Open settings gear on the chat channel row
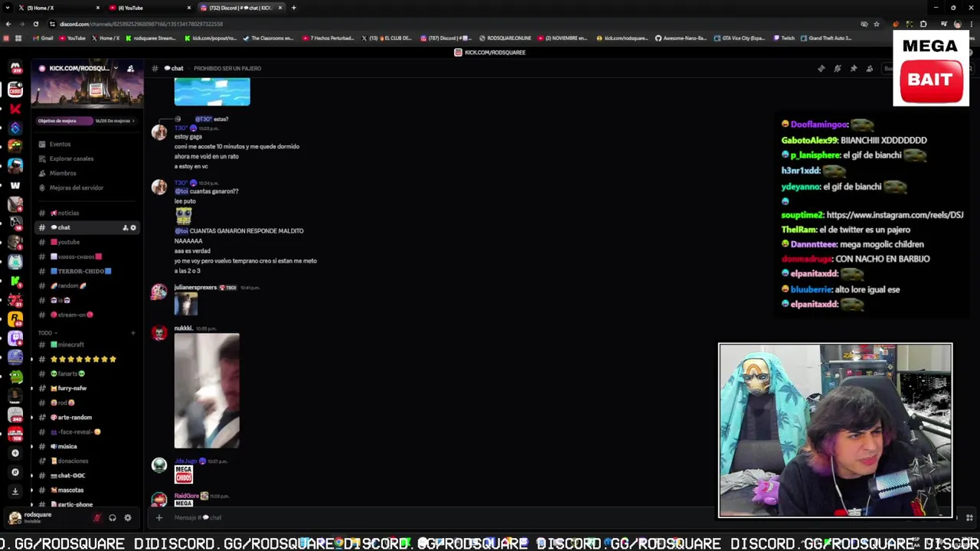Screen dimensions: 980x551 coord(133,227)
